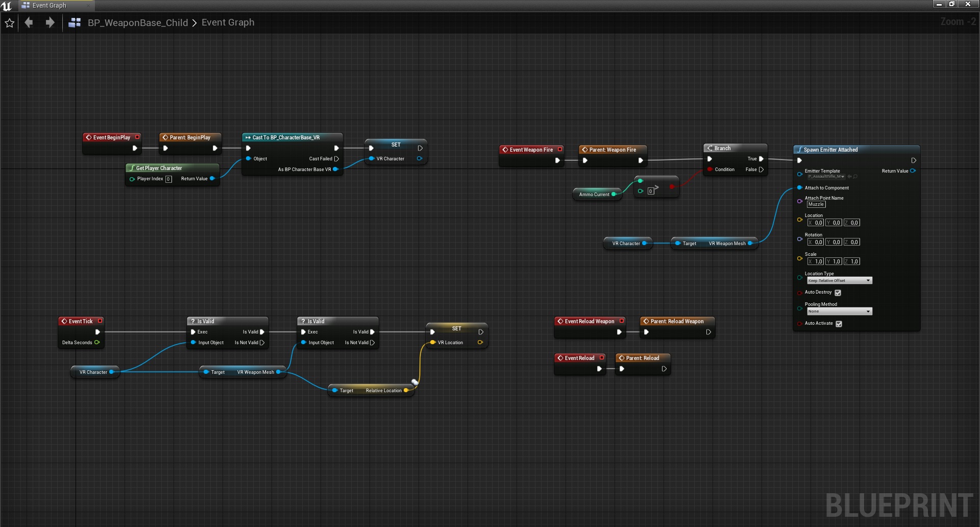
Task: Go forward with the right arrow button
Action: coord(50,22)
